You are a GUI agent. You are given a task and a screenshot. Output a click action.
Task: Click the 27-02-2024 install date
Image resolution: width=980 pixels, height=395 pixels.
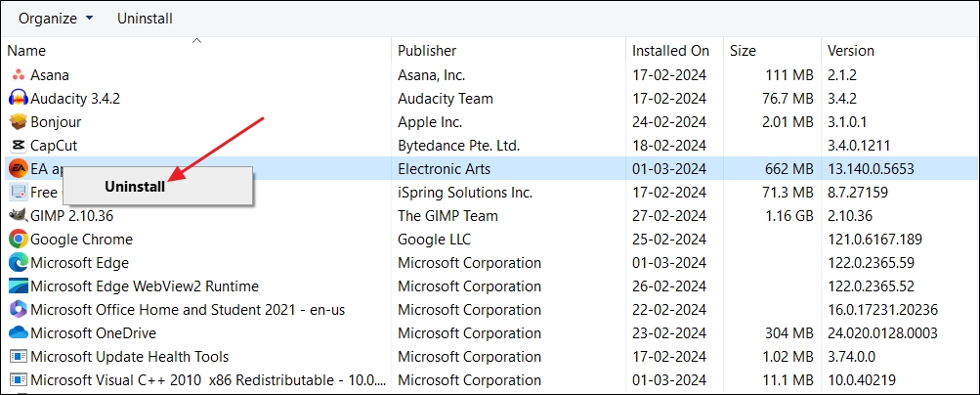(x=669, y=216)
